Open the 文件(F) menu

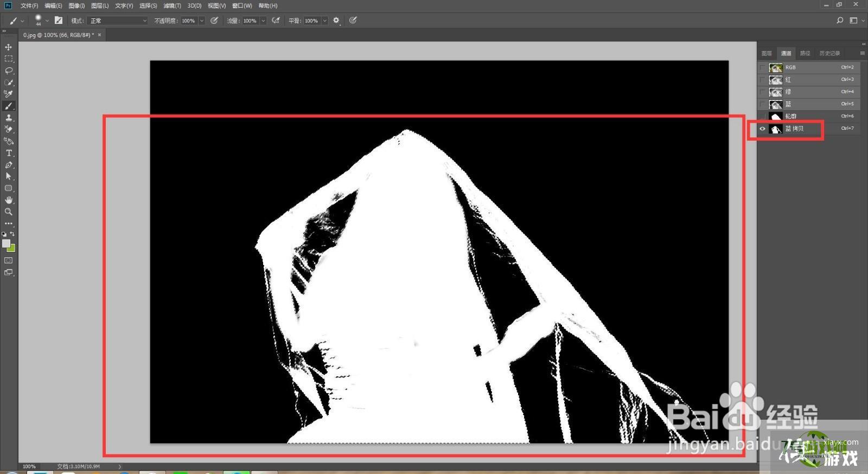tap(29, 5)
